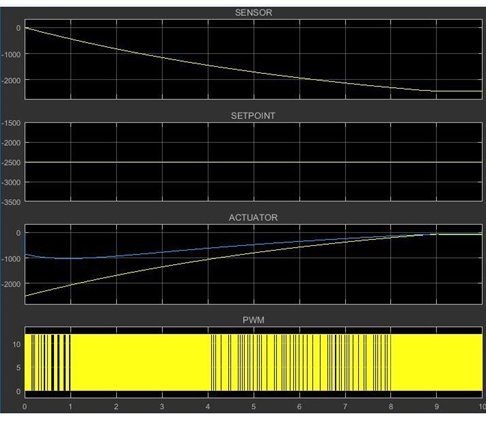
Task: Click the ACTUATOR plot title
Action: pyautogui.click(x=253, y=217)
